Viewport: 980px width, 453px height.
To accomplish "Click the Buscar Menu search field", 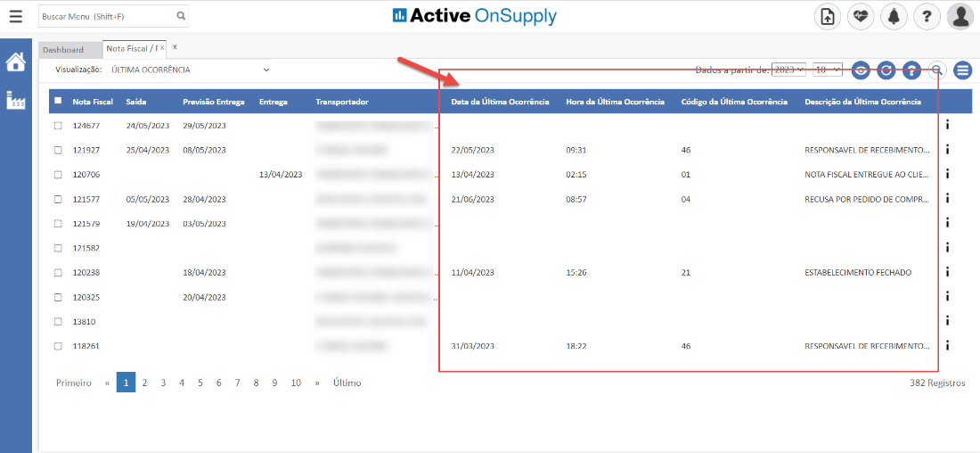I will (x=107, y=16).
